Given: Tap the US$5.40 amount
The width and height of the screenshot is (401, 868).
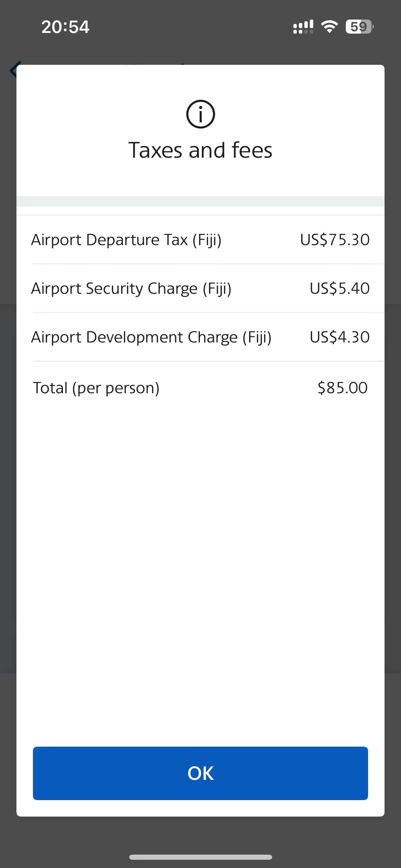Looking at the screenshot, I should coord(340,288).
